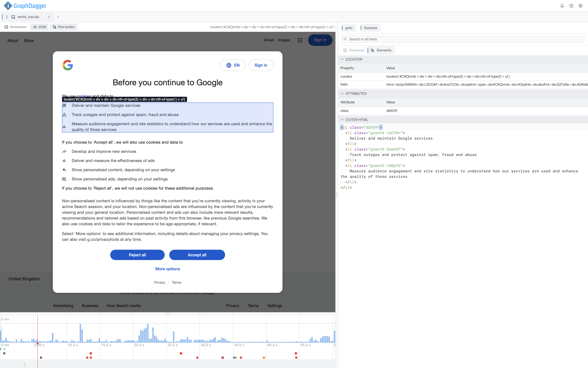Image resolution: width=588 pixels, height=368 pixels.
Task: Click the ul opening tag in outer HTML
Action: coord(361,127)
